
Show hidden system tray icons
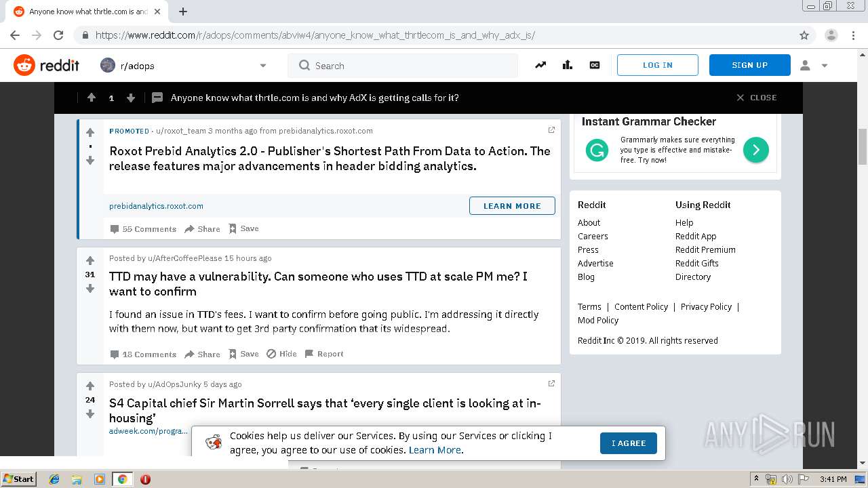[x=756, y=479]
